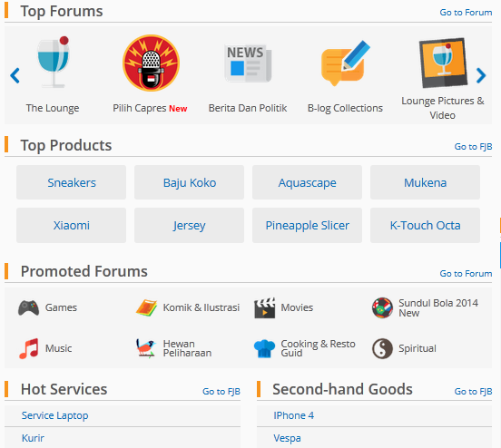The image size is (501, 448).
Task: Follow Go to Forum link beside Top Forums
Action: (x=466, y=13)
